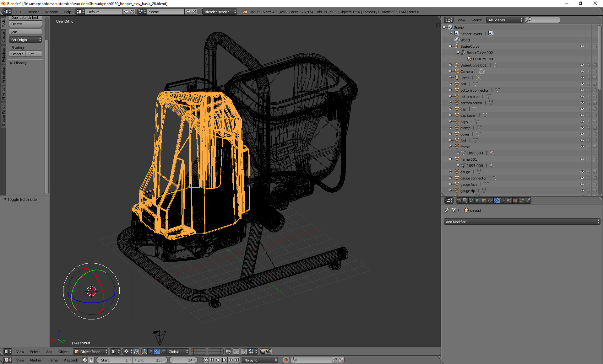This screenshot has width=603, height=364.
Task: Toggle visibility of the gauge object
Action: point(582,172)
